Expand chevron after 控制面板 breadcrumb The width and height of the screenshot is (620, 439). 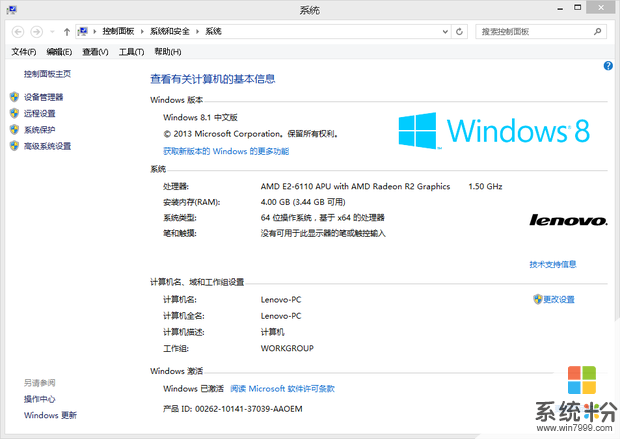[x=142, y=31]
